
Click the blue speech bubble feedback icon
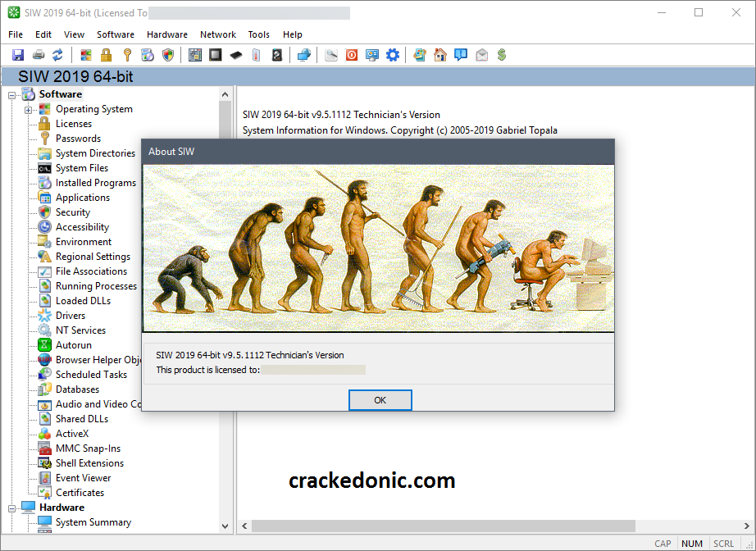coord(461,55)
